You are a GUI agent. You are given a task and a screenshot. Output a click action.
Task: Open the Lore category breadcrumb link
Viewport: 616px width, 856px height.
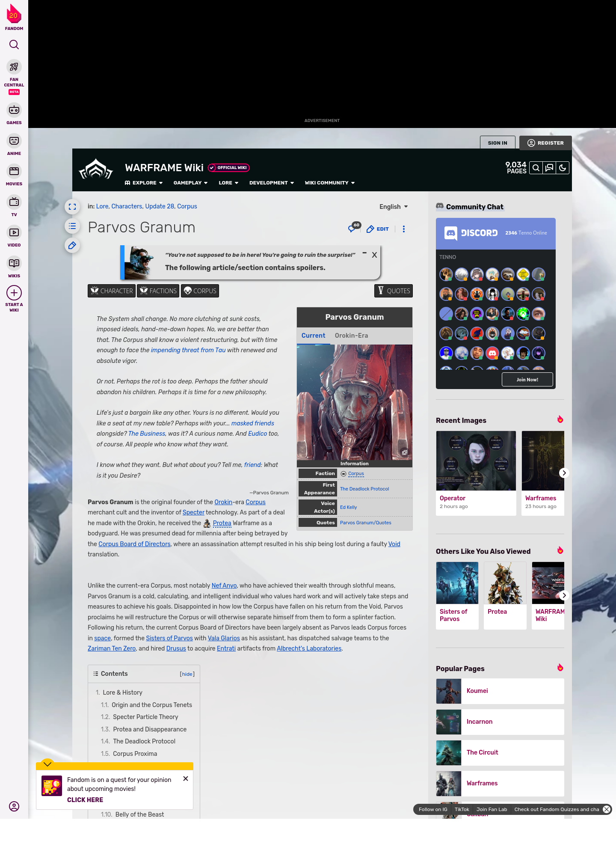102,206
